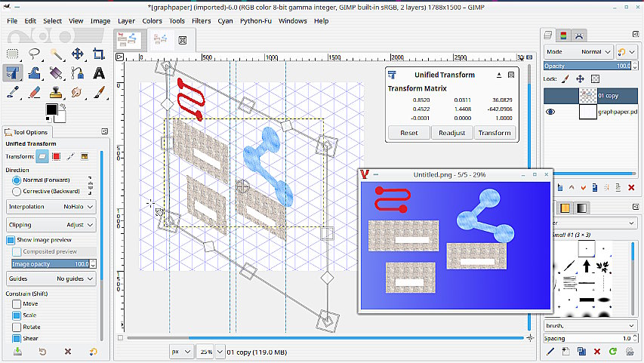The width and height of the screenshot is (644, 363).
Task: Choose Corrective (Backward) direction
Action: [45, 192]
